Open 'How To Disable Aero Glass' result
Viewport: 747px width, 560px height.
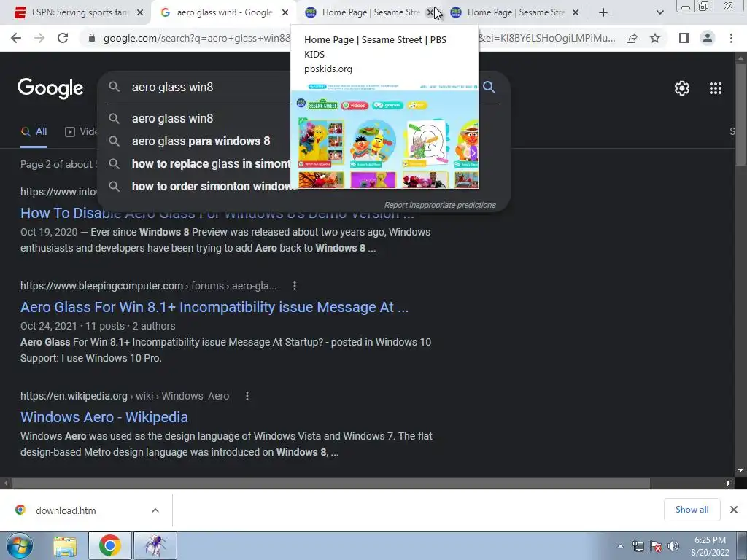point(217,215)
